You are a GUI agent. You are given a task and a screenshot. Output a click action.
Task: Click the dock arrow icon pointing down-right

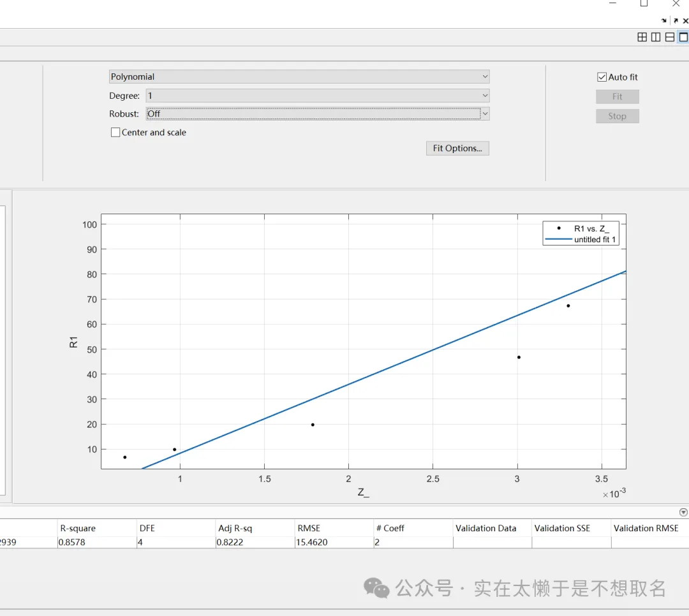664,21
